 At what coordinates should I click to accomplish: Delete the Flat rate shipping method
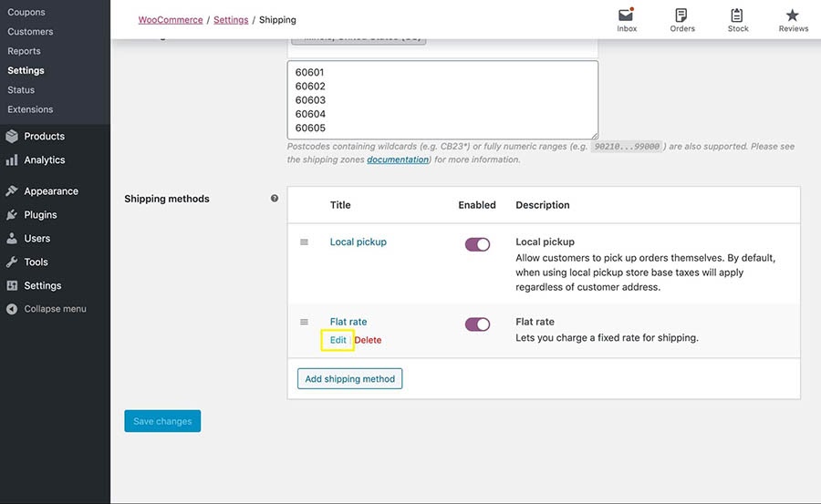pyautogui.click(x=368, y=340)
